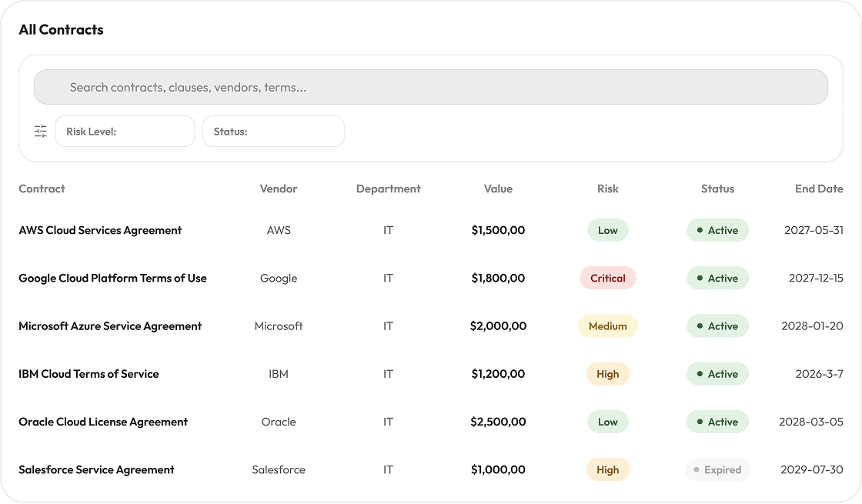The height and width of the screenshot is (504, 862).
Task: Click the end date 2028-01-20
Action: [812, 326]
